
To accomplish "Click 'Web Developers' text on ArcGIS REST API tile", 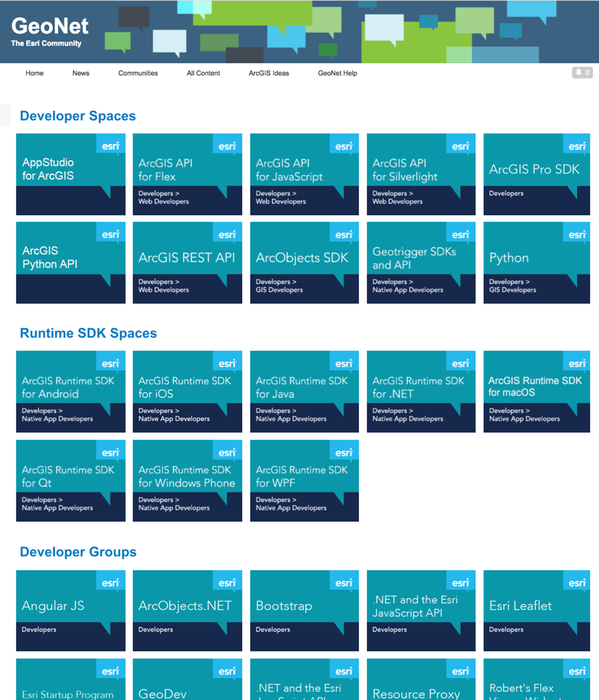I will coord(163,290).
